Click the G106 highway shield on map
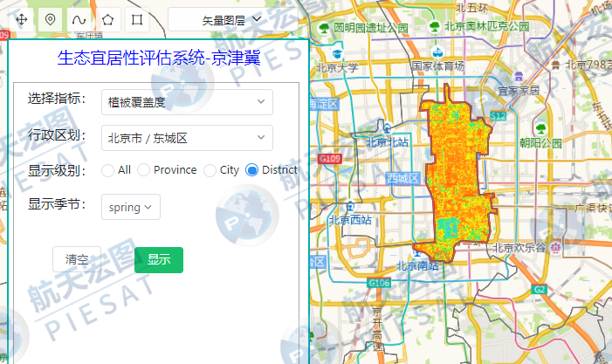This screenshot has width=612, height=364. pyautogui.click(x=379, y=283)
